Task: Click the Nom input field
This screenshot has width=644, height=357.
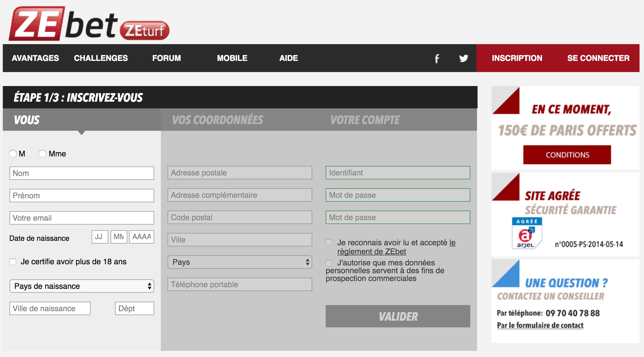Action: click(x=82, y=173)
